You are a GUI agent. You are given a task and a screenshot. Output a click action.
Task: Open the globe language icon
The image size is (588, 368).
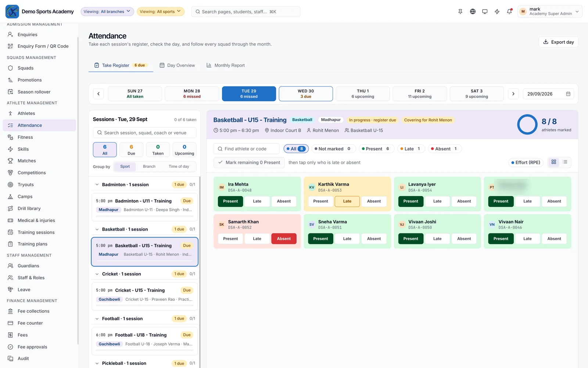tap(473, 11)
